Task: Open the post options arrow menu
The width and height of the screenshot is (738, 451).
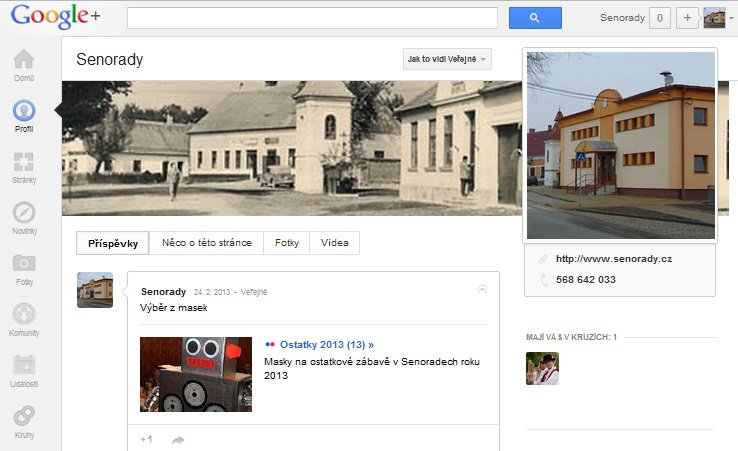Action: [x=483, y=289]
